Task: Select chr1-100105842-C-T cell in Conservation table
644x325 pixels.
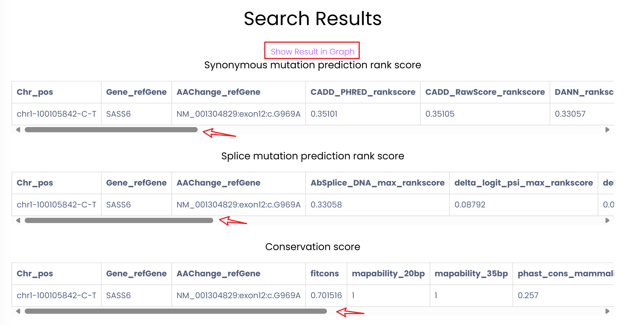Action: point(56,295)
